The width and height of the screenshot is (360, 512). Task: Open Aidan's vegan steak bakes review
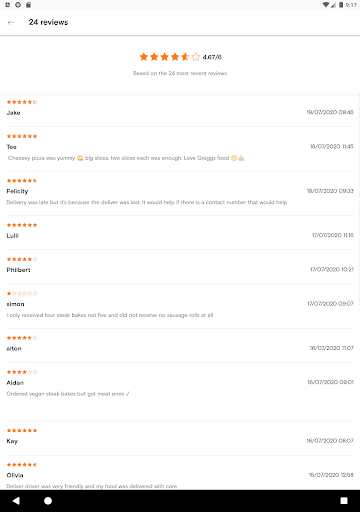tap(68, 394)
